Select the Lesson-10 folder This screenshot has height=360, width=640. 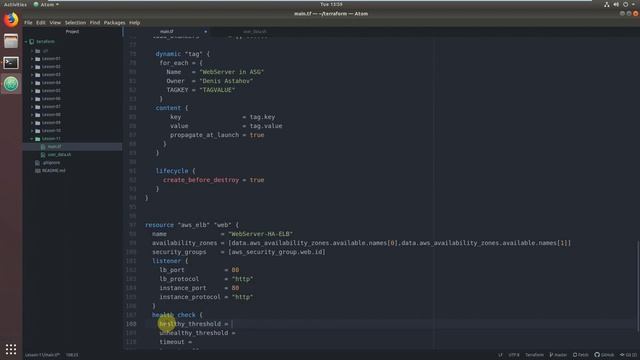[x=51, y=131]
